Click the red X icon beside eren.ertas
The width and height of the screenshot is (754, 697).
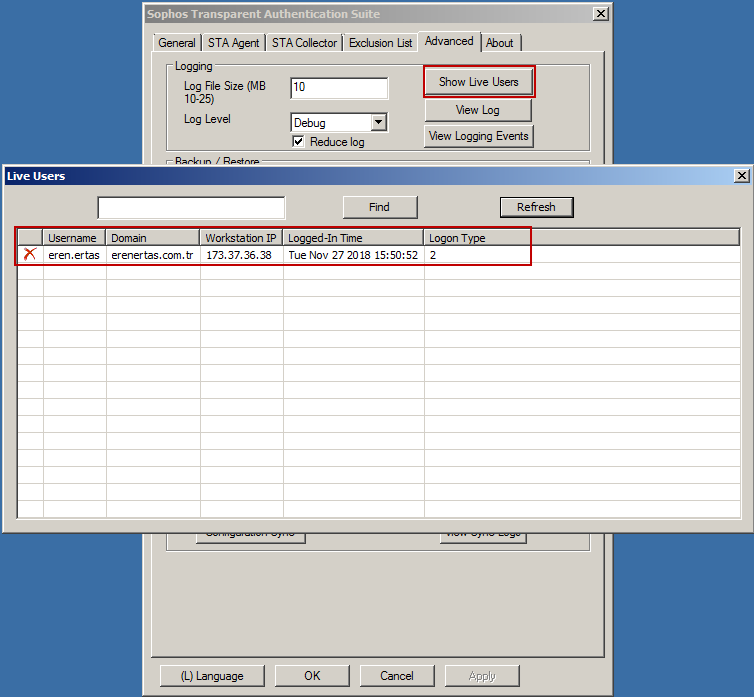[x=30, y=255]
